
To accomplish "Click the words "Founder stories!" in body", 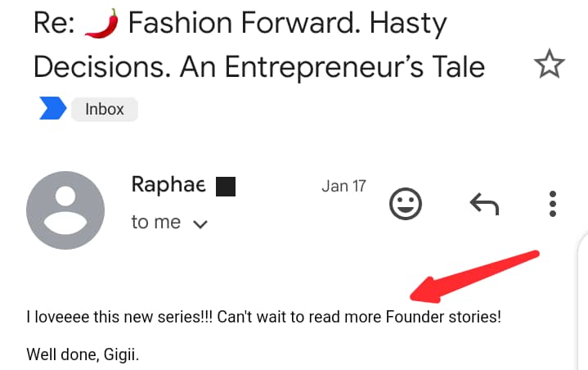I will point(443,317).
